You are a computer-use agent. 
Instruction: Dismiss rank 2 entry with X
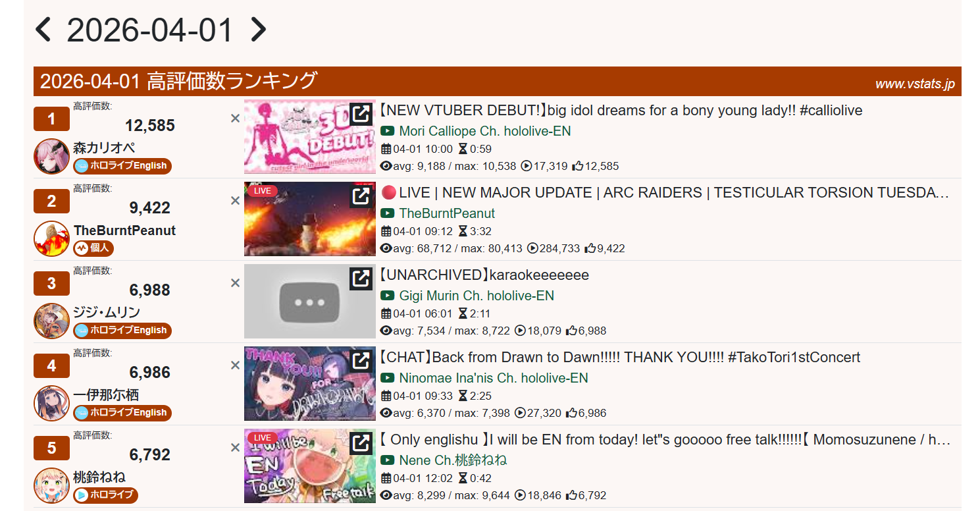pyautogui.click(x=235, y=201)
